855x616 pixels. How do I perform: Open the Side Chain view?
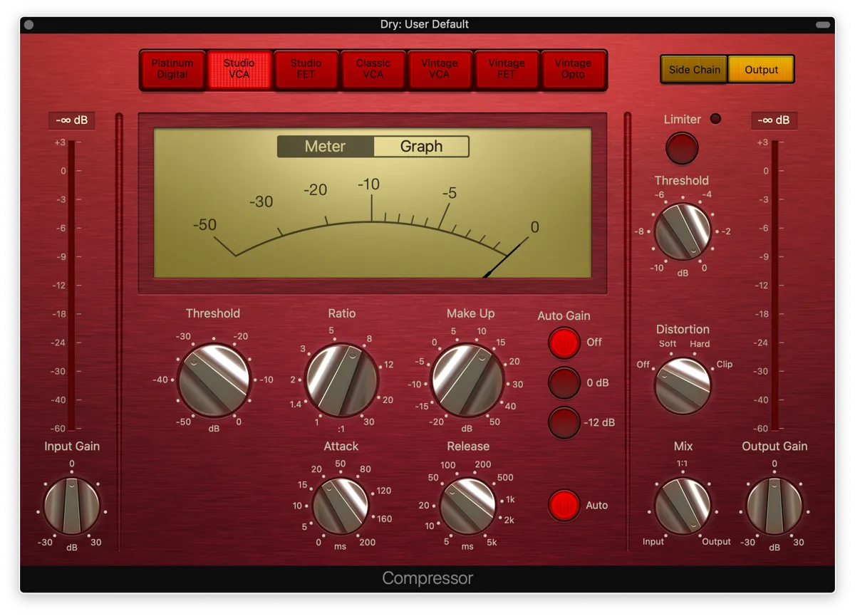click(694, 70)
